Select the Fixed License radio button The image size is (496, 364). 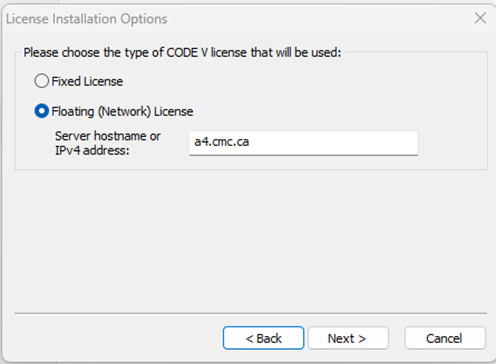click(42, 81)
